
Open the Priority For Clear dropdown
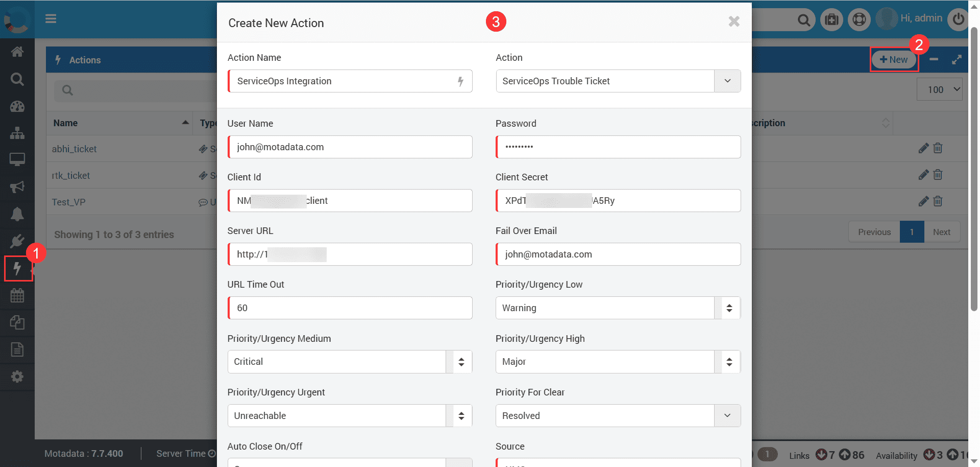pyautogui.click(x=727, y=416)
